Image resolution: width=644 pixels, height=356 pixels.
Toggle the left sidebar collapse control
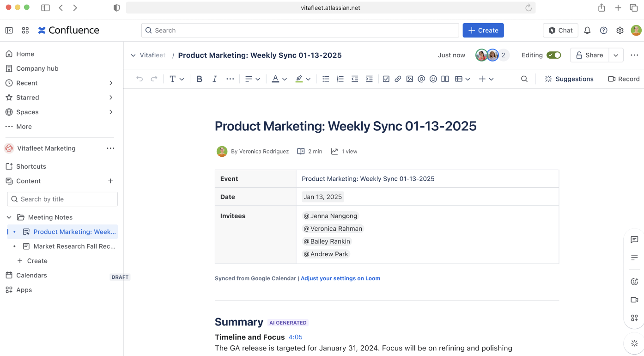tap(9, 30)
